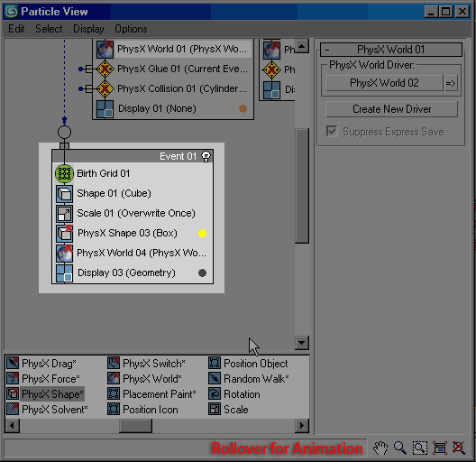
Task: Select the PhysX Shape 03 (Box) label
Action: click(x=127, y=233)
